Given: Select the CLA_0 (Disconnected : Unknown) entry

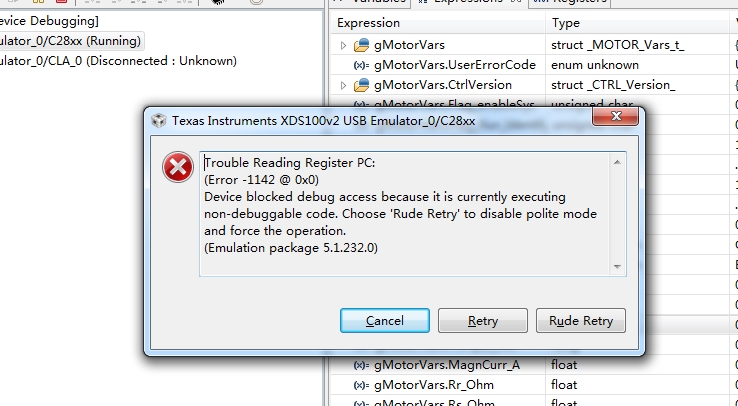Looking at the screenshot, I should pos(118,61).
